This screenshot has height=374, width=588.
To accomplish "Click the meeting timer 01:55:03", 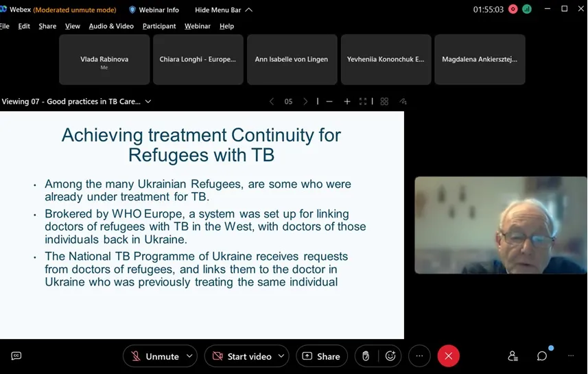I will click(x=489, y=10).
